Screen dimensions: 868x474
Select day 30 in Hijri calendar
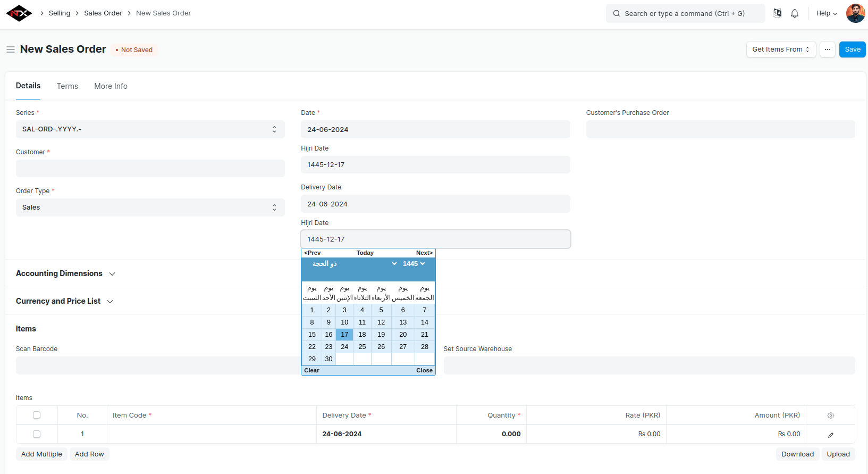[328, 359]
